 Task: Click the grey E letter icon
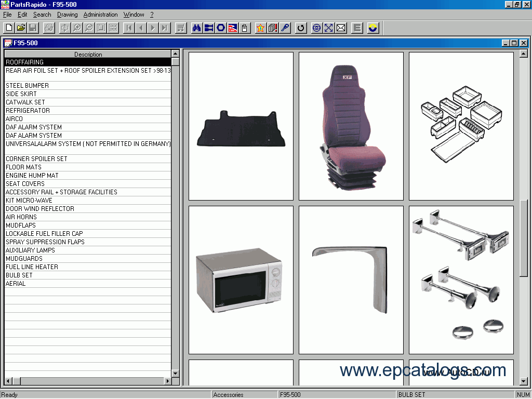coord(357,28)
